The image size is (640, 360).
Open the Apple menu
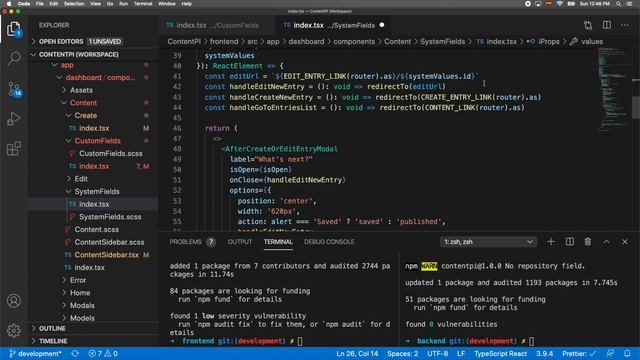9,4
